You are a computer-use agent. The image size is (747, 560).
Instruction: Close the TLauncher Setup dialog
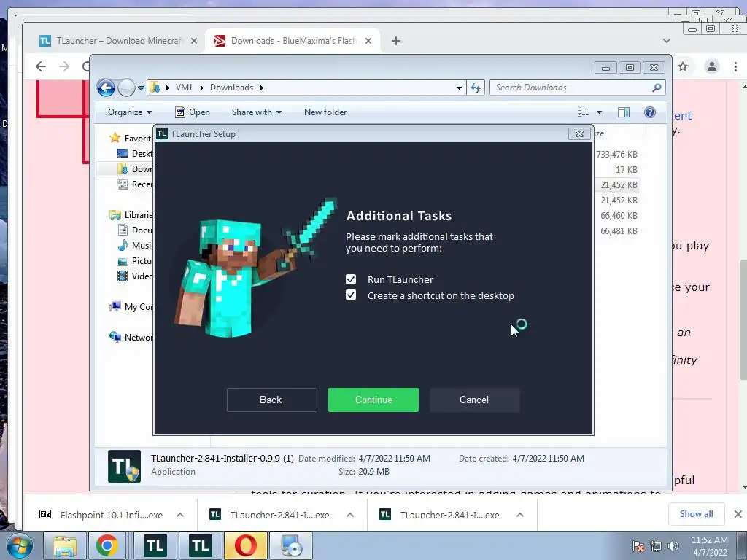pos(579,134)
